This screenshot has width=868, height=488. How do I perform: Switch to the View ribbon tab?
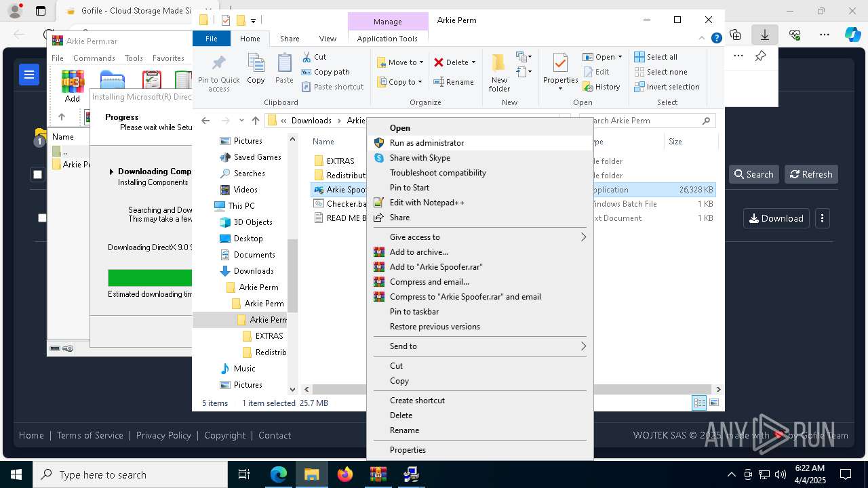point(328,39)
